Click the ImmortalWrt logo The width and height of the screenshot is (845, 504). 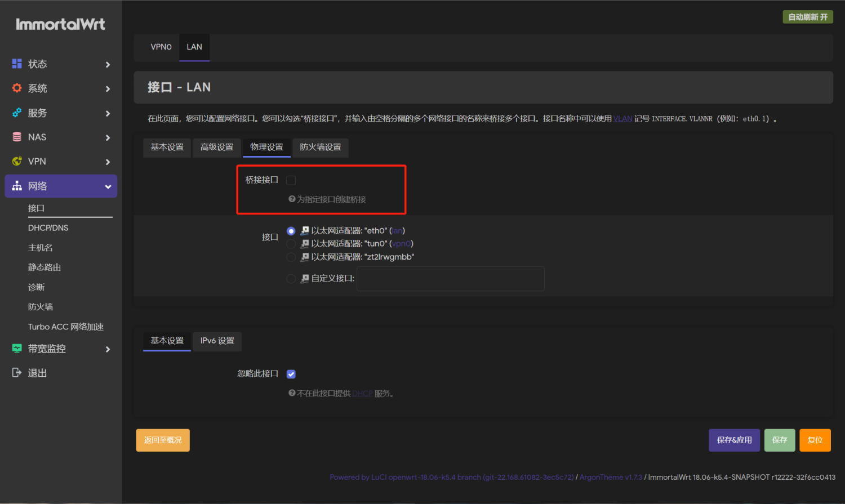(60, 24)
